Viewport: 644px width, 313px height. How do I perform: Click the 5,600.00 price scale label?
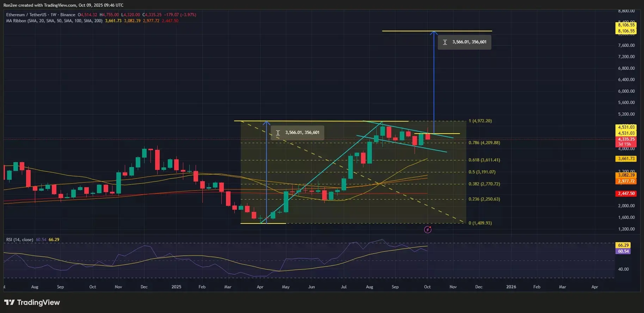[626, 103]
